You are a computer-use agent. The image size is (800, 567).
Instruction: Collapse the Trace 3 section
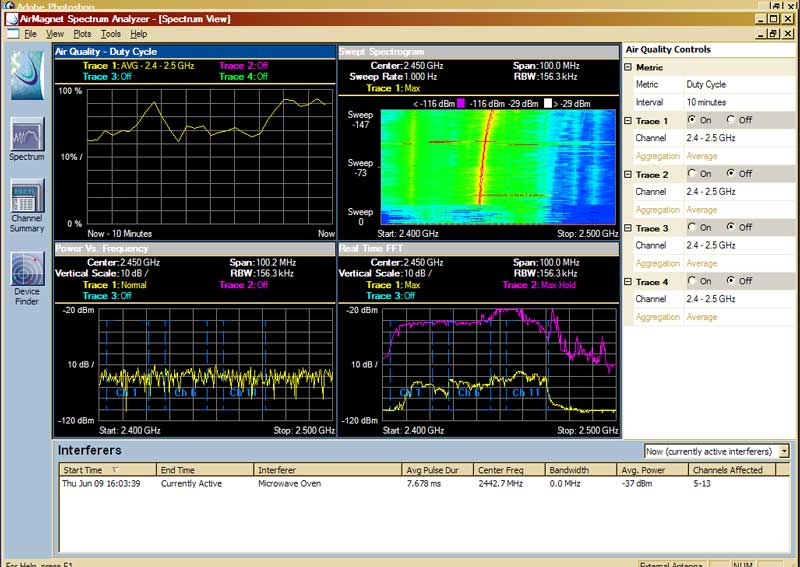pyautogui.click(x=628, y=228)
